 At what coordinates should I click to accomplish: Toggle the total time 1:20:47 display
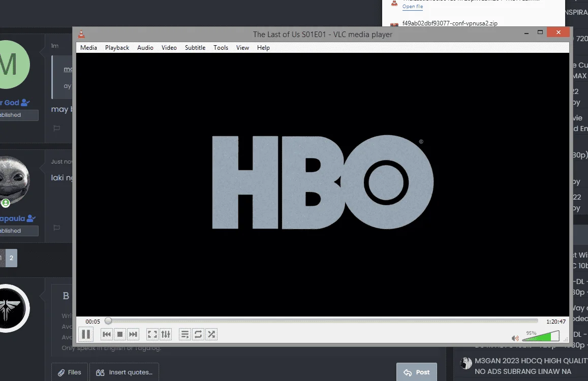click(556, 322)
